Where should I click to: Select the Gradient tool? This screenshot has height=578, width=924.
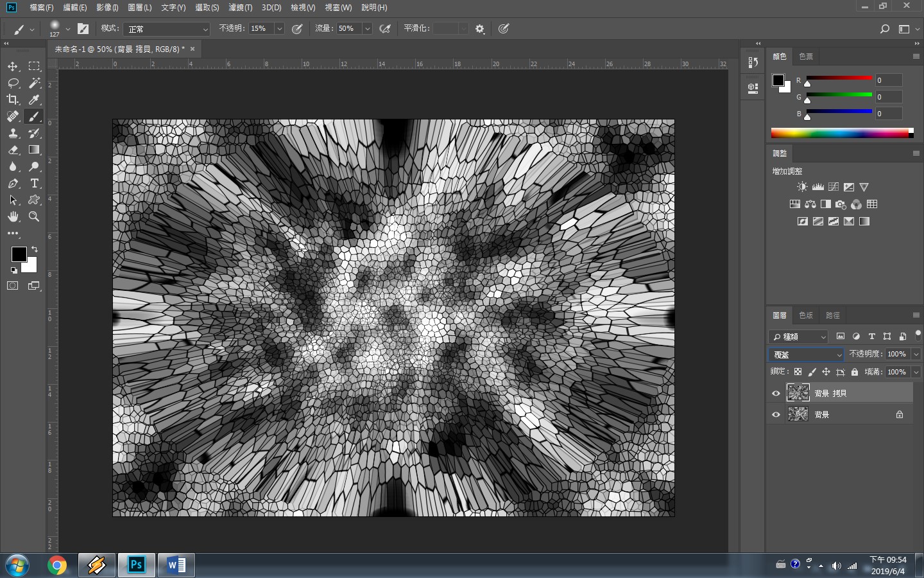click(x=34, y=150)
